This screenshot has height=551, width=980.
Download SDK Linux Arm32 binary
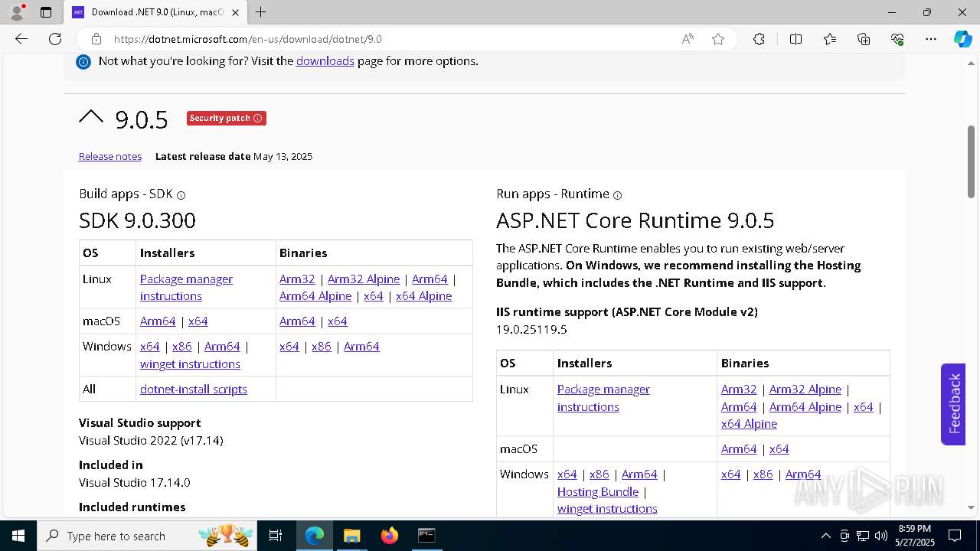(297, 279)
